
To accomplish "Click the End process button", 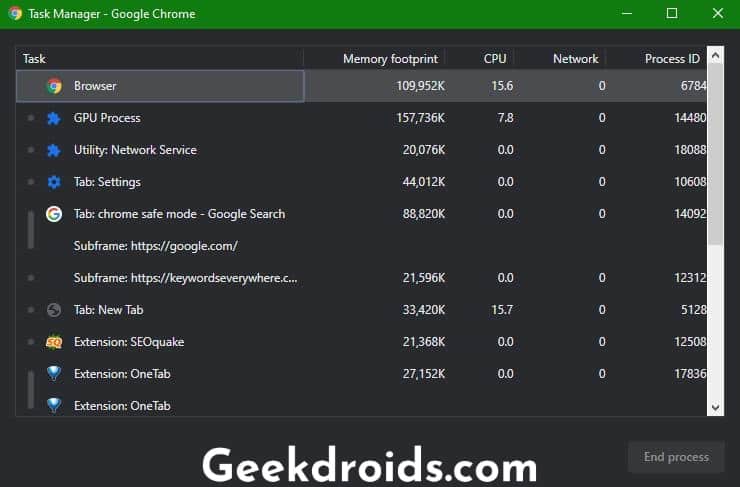I will click(676, 457).
